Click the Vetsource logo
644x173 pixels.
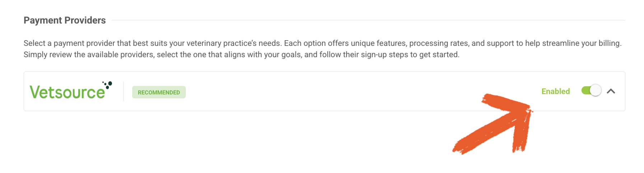click(x=71, y=90)
